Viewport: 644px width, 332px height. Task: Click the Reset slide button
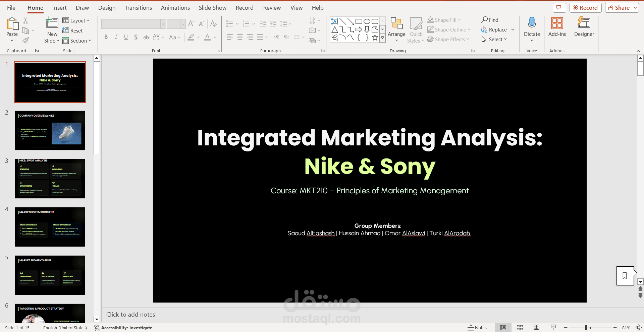tap(72, 30)
